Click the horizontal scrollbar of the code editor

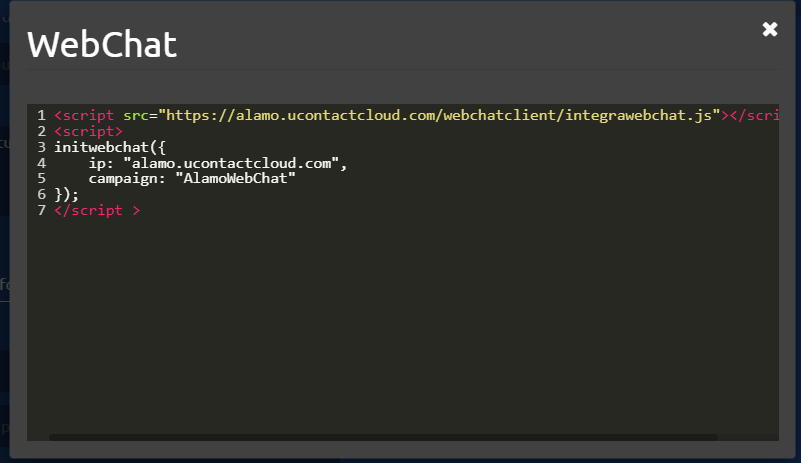click(383, 437)
